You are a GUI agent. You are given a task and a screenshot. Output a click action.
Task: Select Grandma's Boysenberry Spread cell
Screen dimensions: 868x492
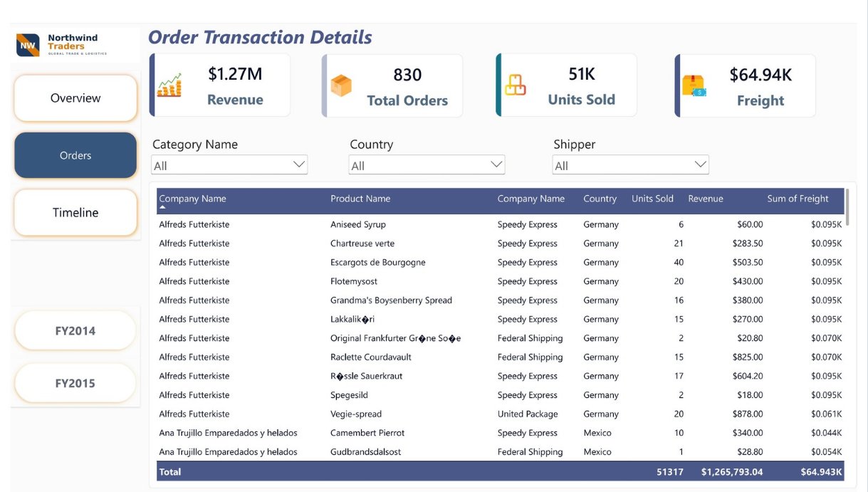(x=391, y=300)
